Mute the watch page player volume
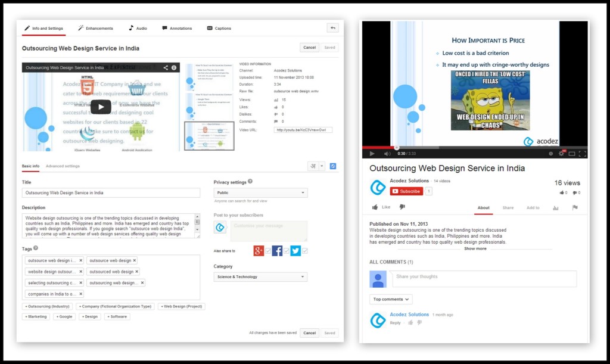Viewport: 610px width, 364px height. point(387,154)
